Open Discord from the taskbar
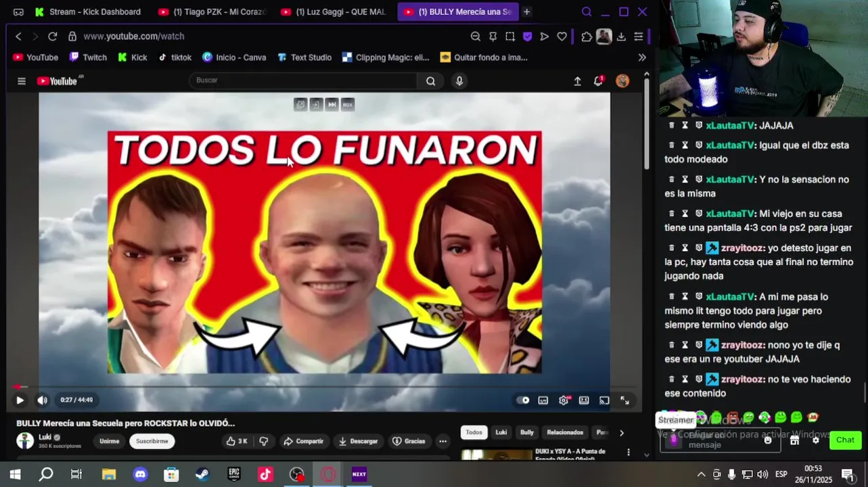The width and height of the screenshot is (868, 487). (x=140, y=474)
